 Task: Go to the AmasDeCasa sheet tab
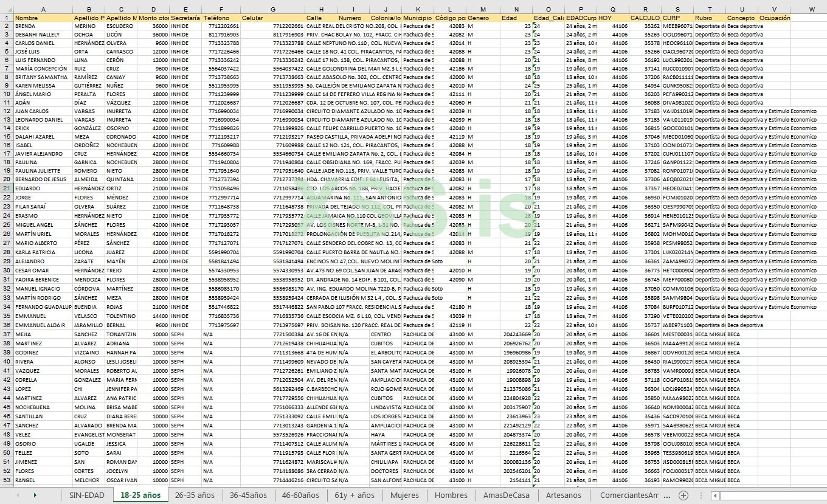[x=507, y=495]
